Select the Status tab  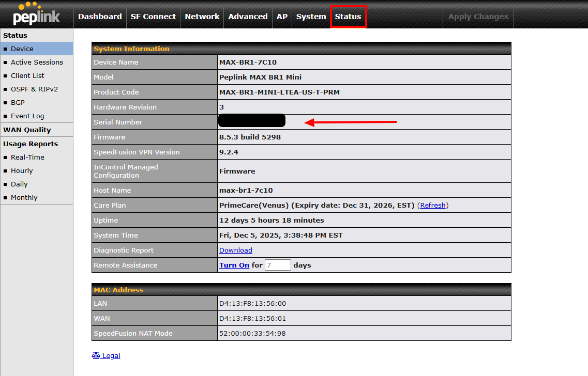pos(348,17)
